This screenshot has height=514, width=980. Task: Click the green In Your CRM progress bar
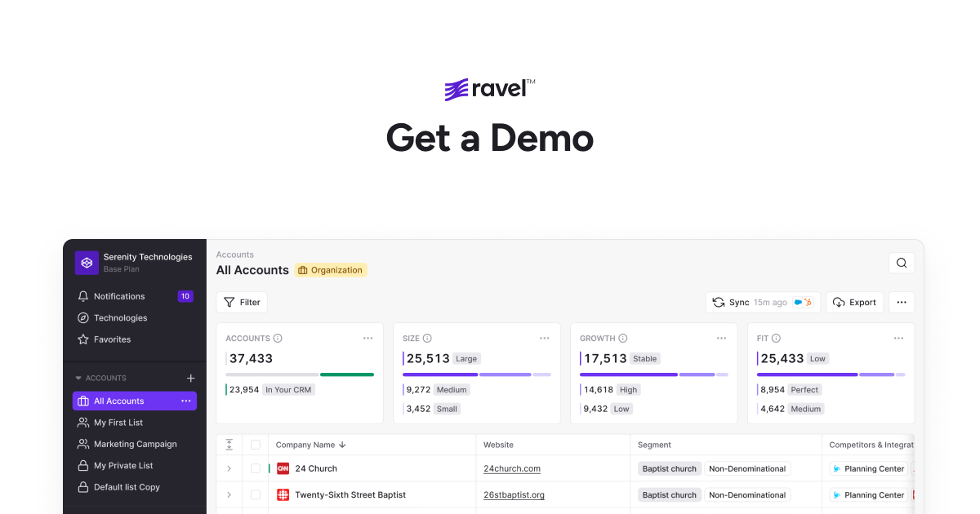(346, 374)
